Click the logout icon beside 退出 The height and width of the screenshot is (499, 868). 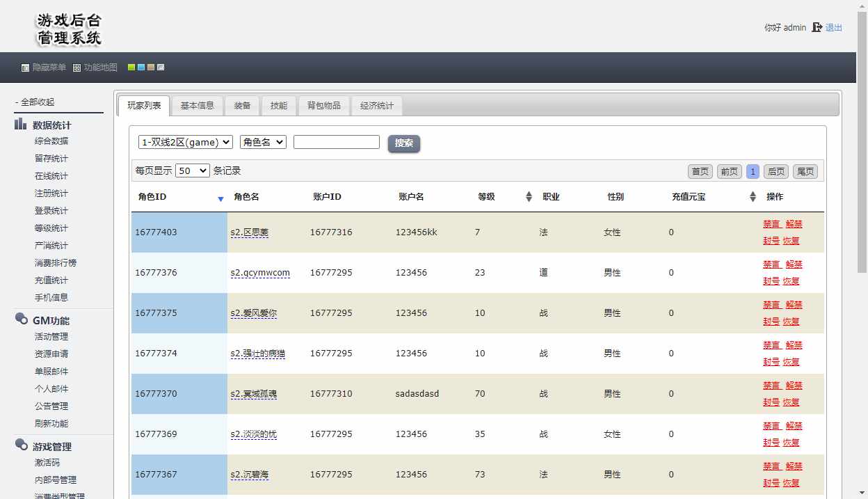[817, 28]
